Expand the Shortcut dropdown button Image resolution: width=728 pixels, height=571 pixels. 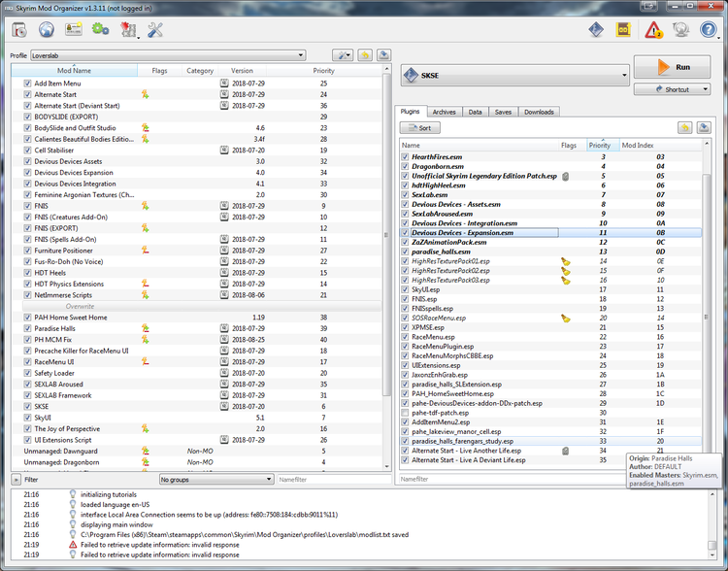point(672,89)
